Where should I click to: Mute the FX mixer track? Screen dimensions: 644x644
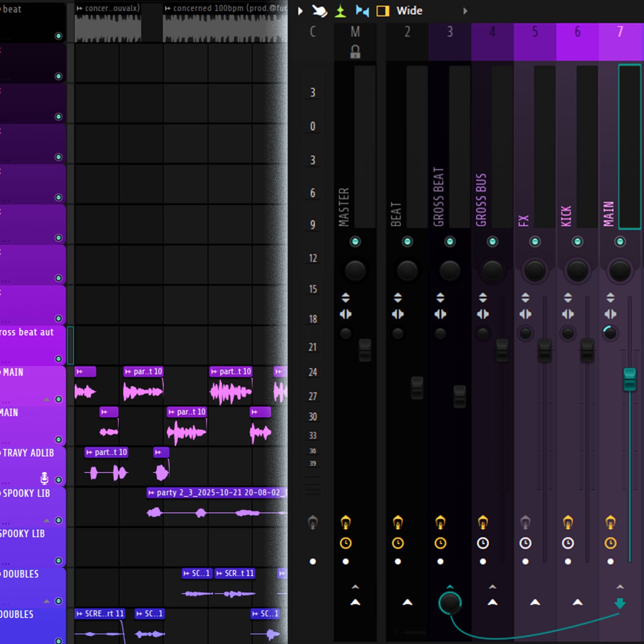coord(535,242)
